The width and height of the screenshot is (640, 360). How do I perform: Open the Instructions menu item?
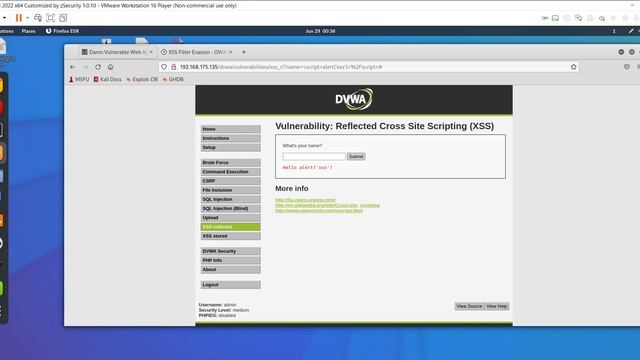(231, 138)
